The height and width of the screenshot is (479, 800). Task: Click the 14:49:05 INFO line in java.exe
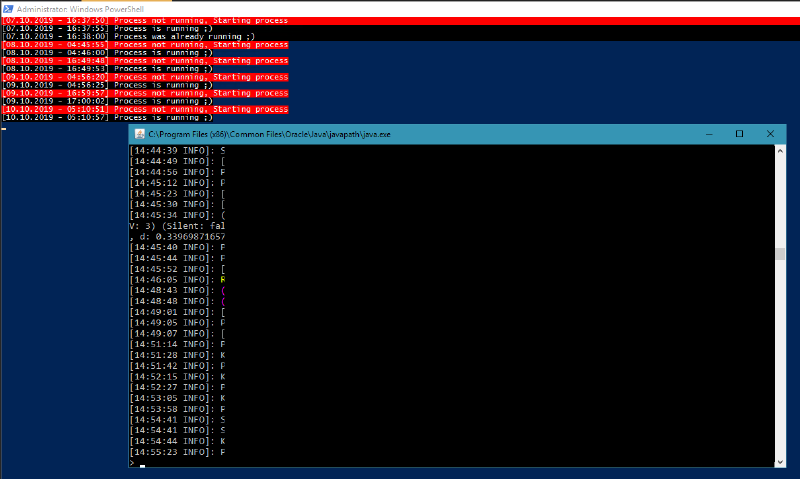point(177,322)
